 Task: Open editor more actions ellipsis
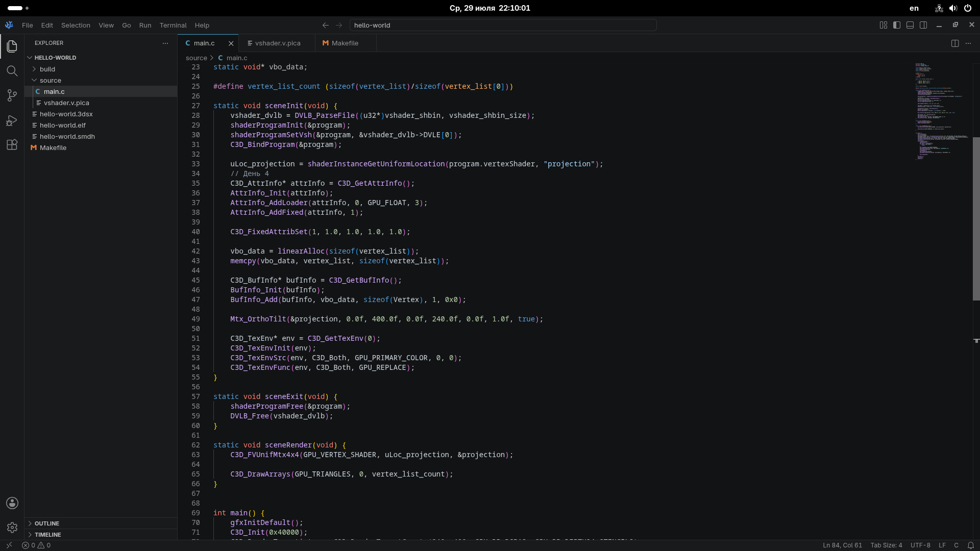(968, 43)
